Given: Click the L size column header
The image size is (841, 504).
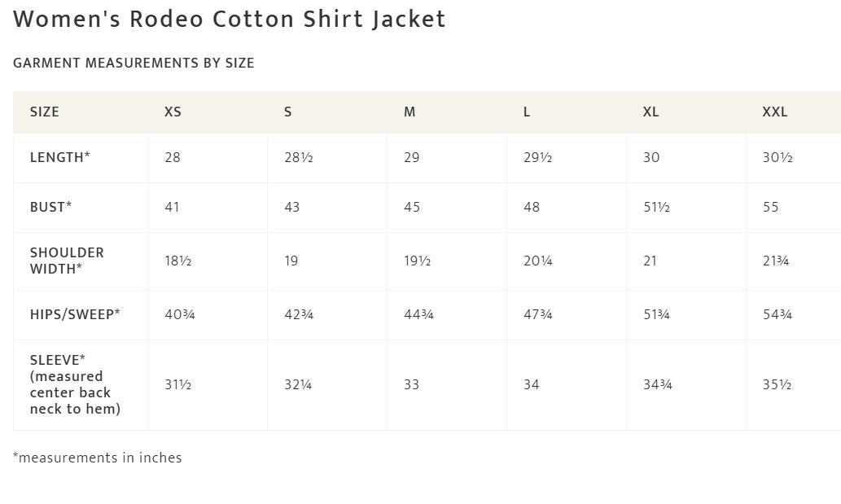Looking at the screenshot, I should click(527, 112).
